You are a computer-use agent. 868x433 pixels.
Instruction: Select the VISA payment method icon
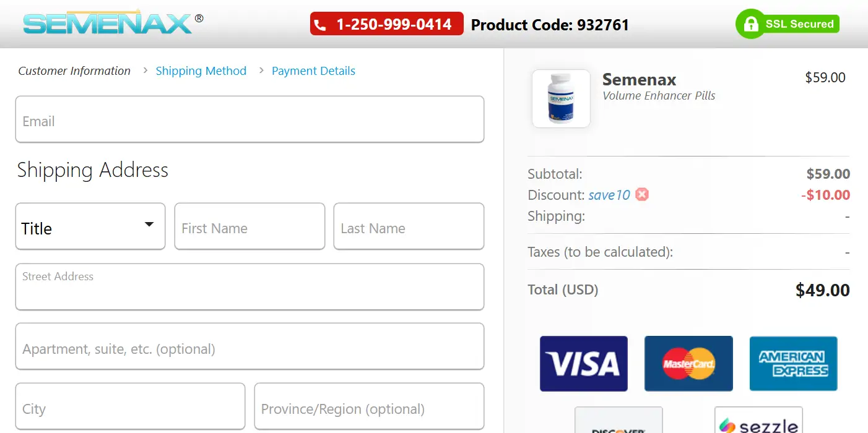pos(583,364)
